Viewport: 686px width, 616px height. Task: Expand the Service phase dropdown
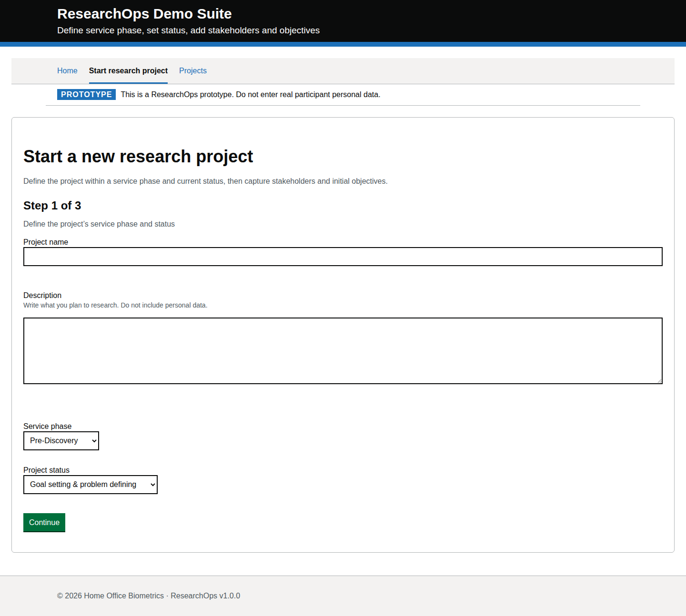[61, 441]
